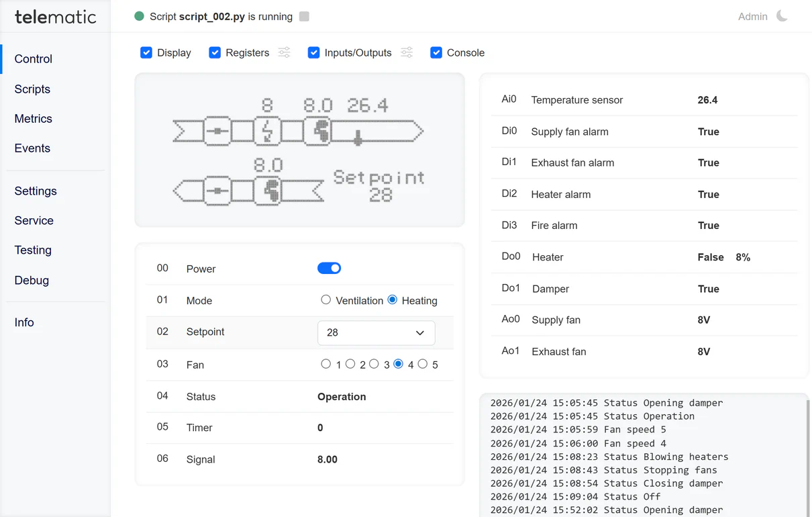Click the Admin user link
812x517 pixels.
[x=752, y=17]
